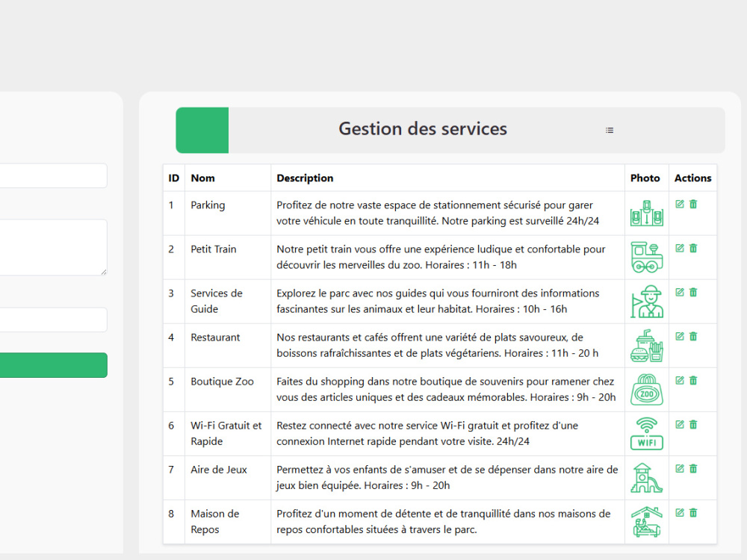
Task: Click the Parking photo icon
Action: pos(646,214)
